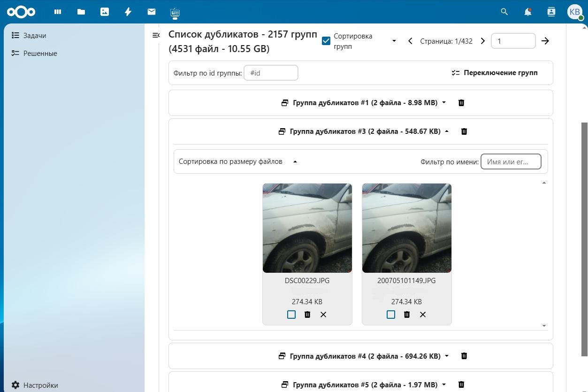The width and height of the screenshot is (588, 392).
Task: Open the Activity lightning icon
Action: [x=128, y=12]
